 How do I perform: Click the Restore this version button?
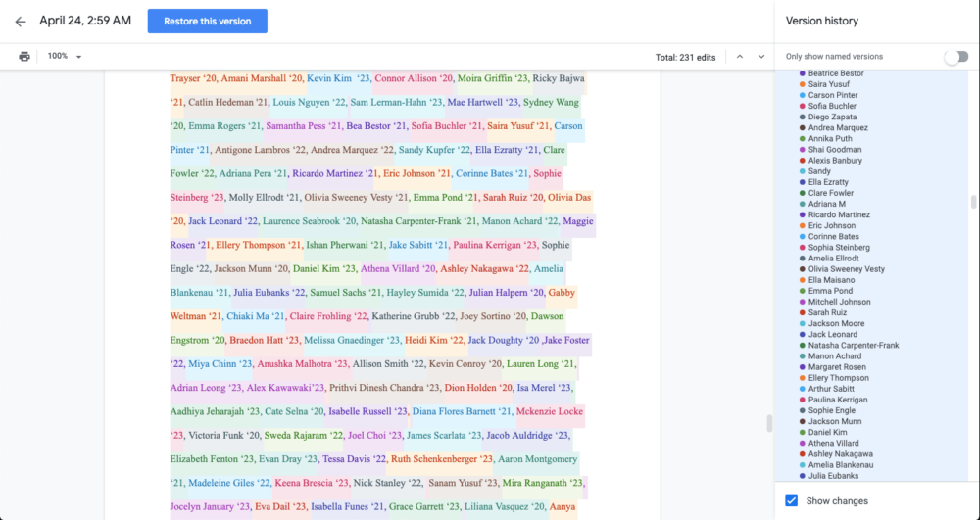(207, 22)
